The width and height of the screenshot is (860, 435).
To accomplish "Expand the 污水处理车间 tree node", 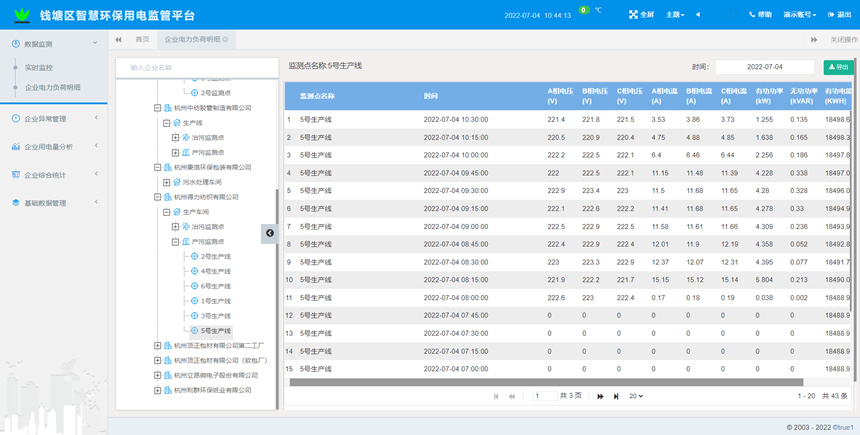I will [x=167, y=183].
